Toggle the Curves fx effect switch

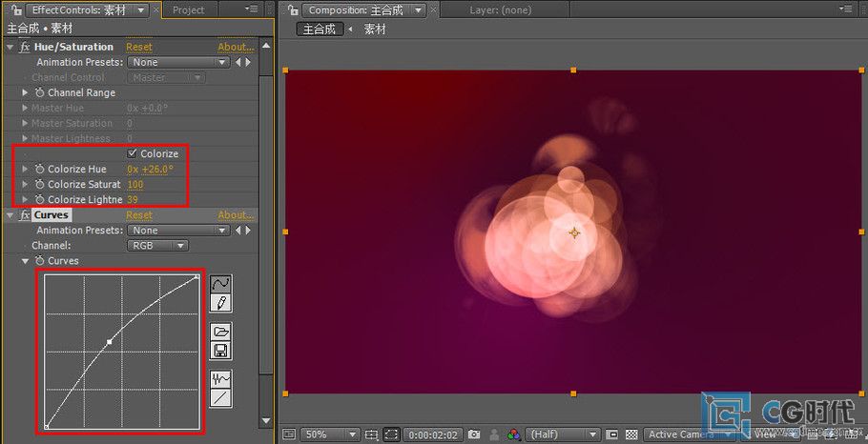pos(25,215)
